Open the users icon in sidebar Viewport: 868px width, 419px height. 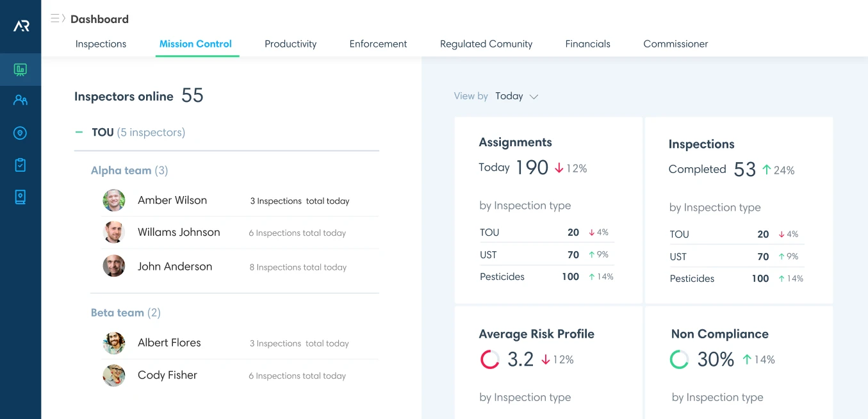click(x=20, y=100)
